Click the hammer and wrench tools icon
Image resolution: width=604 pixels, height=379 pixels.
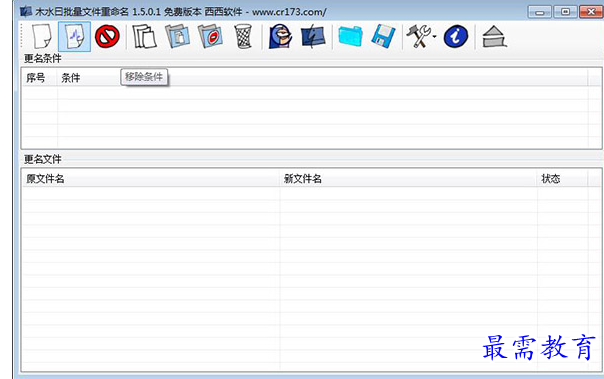point(419,37)
